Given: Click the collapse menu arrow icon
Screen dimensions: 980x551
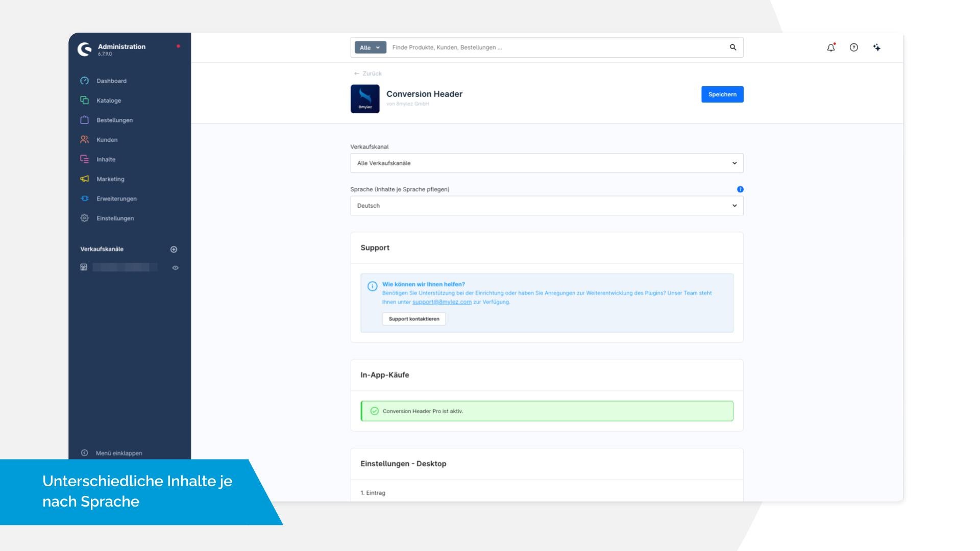Looking at the screenshot, I should point(85,453).
